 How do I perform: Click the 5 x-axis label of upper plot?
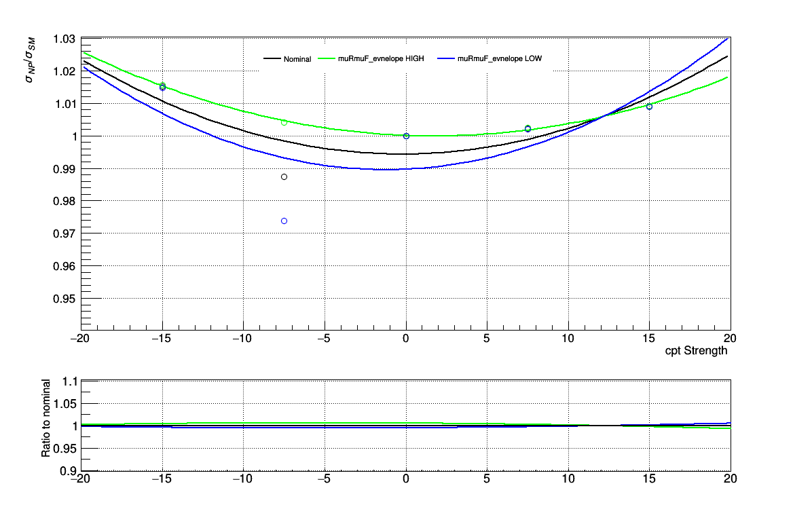tap(487, 338)
